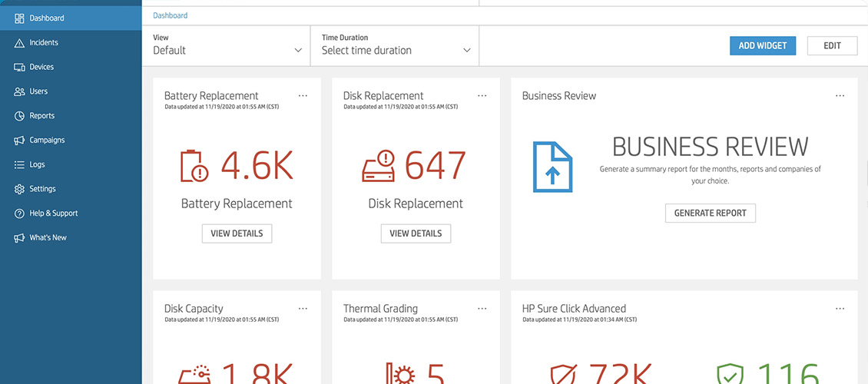Navigate to Users in the sidebar
Screen dimensions: 868x384
[x=71, y=91]
